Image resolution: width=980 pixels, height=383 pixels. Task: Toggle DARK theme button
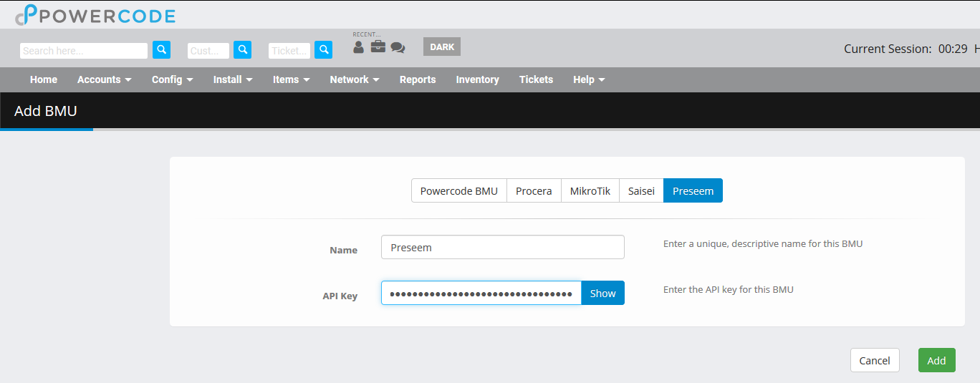(442, 47)
